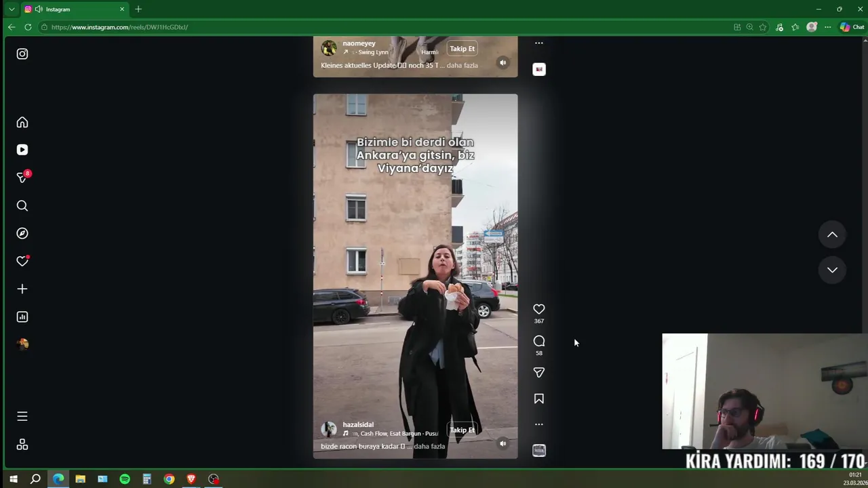Open naomeyey username link
868x488 pixels.
coord(359,43)
